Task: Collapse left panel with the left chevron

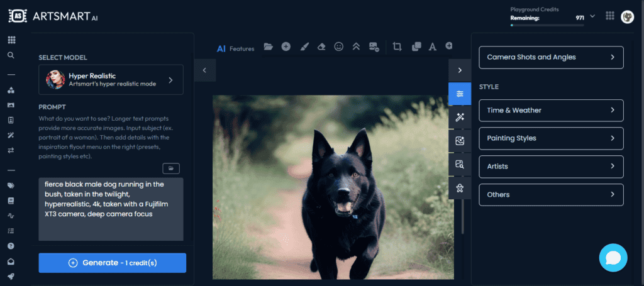Action: [x=204, y=70]
